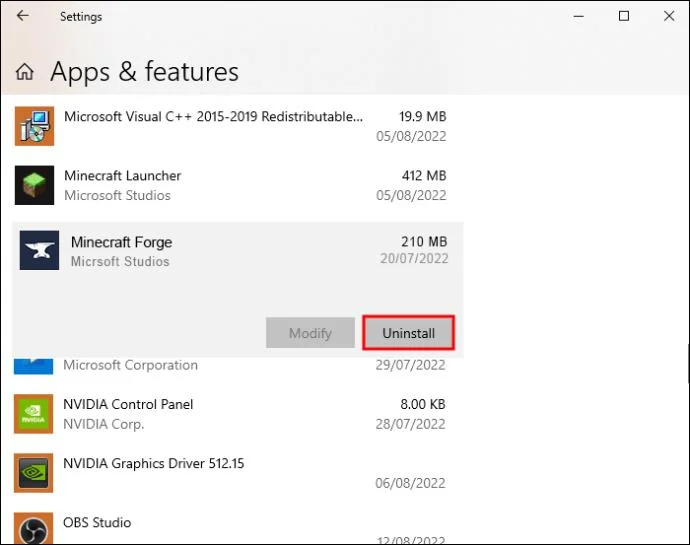Screen dimensions: 690x545
Task: Click the NVIDIA Graphics Driver icon
Action: [x=33, y=473]
